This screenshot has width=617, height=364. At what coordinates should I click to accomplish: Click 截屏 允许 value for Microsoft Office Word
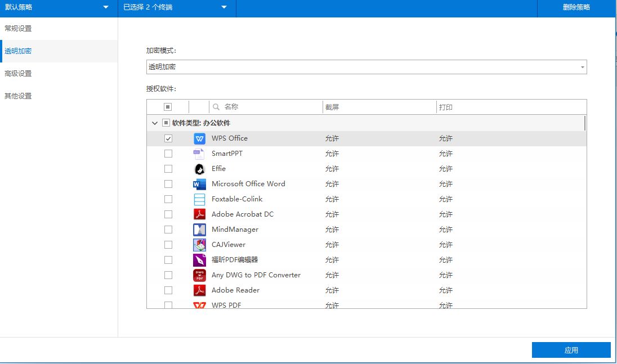[332, 184]
